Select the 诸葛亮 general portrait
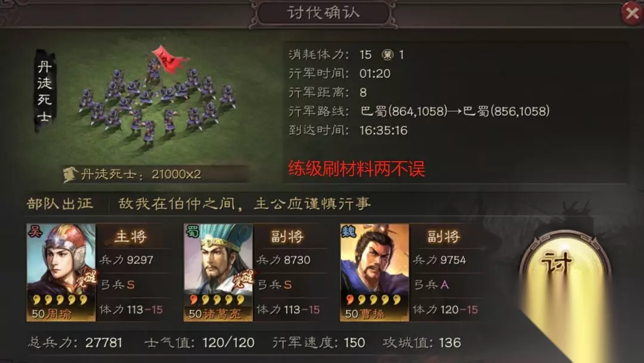Viewport: 644px width, 363px height. [x=218, y=272]
